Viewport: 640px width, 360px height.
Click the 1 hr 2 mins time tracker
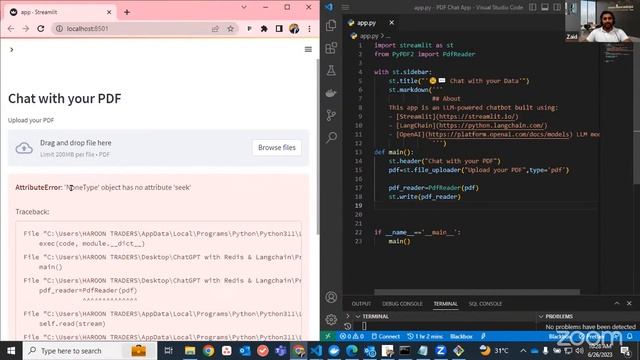coord(425,336)
